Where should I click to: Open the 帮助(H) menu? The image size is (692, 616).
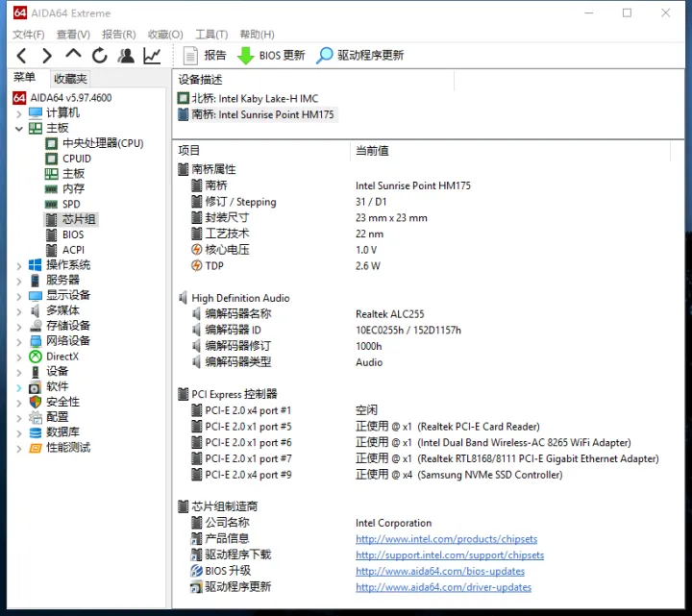tap(257, 35)
